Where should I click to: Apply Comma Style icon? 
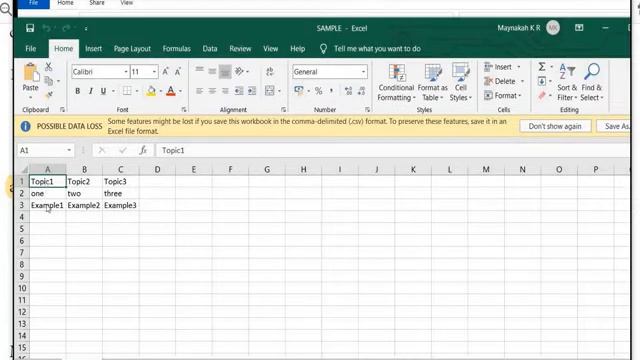(331, 91)
